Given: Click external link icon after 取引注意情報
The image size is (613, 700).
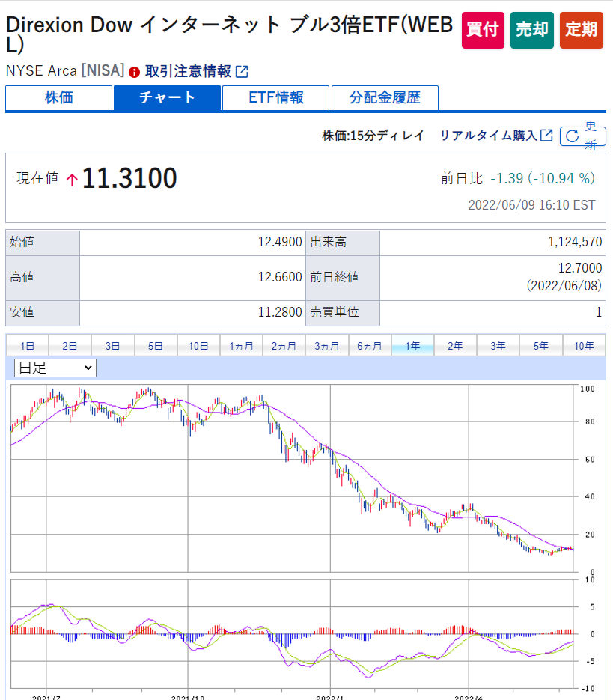Looking at the screenshot, I should pyautogui.click(x=242, y=72).
